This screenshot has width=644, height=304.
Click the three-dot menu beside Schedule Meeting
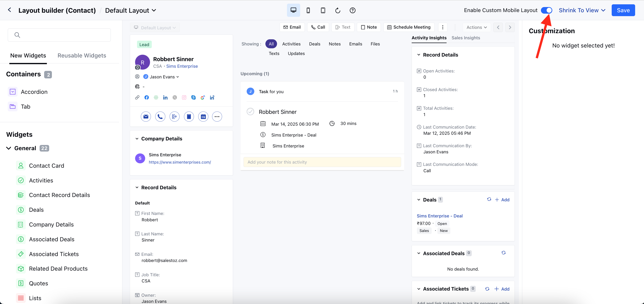(x=443, y=27)
